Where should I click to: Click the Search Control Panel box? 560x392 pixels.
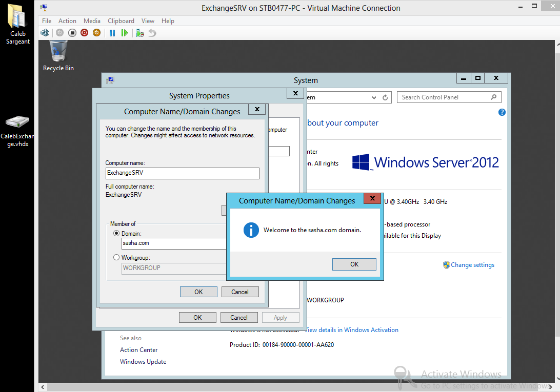449,97
